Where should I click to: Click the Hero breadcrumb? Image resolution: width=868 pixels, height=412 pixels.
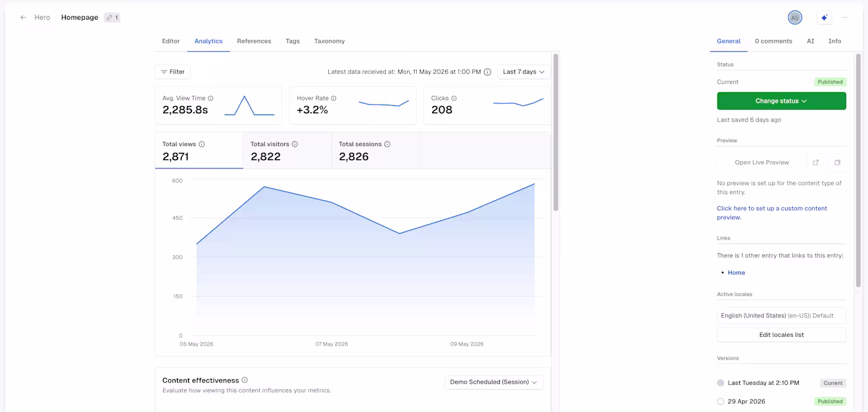[42, 18]
